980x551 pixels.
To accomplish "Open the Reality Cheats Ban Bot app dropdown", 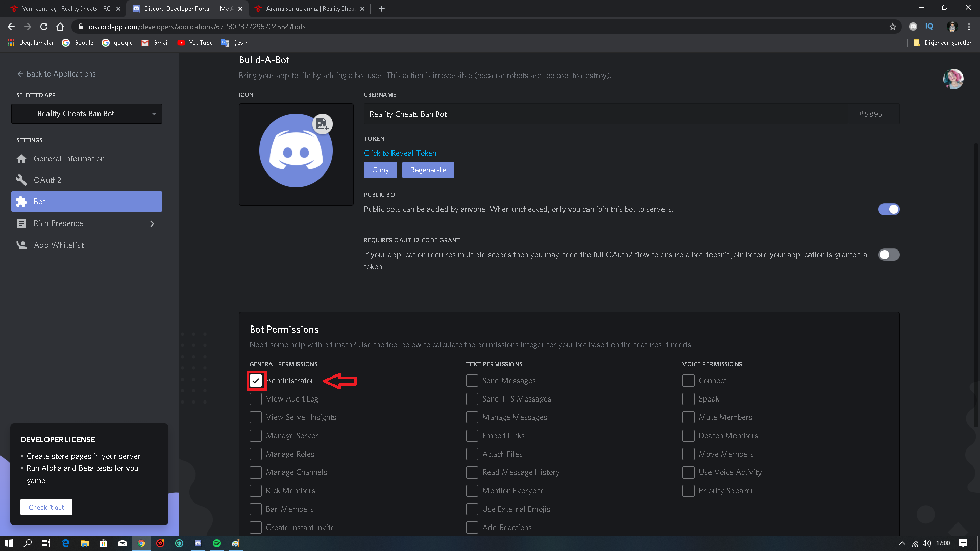I will pyautogui.click(x=87, y=114).
